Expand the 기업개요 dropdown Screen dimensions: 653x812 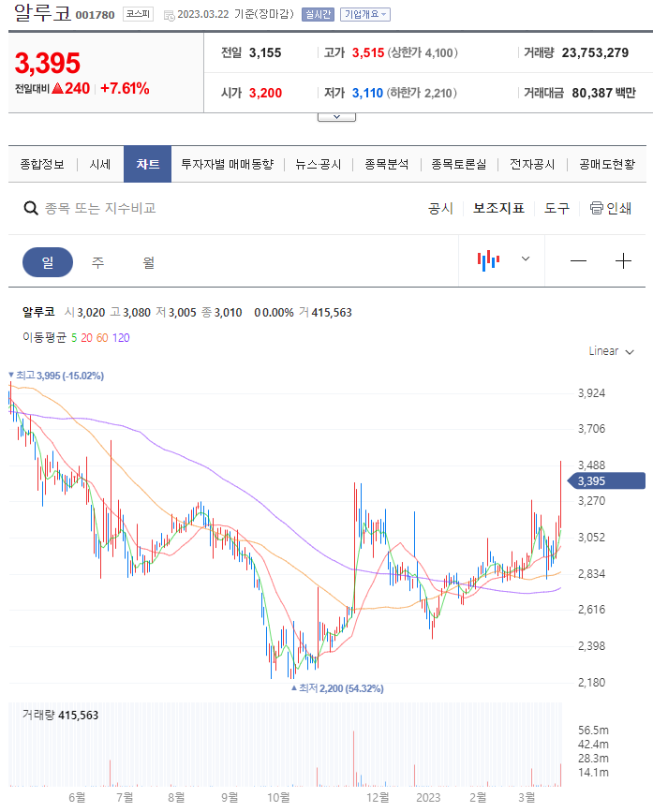[x=365, y=14]
